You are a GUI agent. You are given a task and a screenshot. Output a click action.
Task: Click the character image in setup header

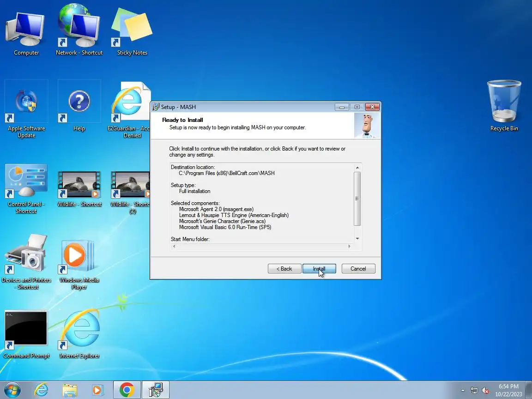[367, 126]
